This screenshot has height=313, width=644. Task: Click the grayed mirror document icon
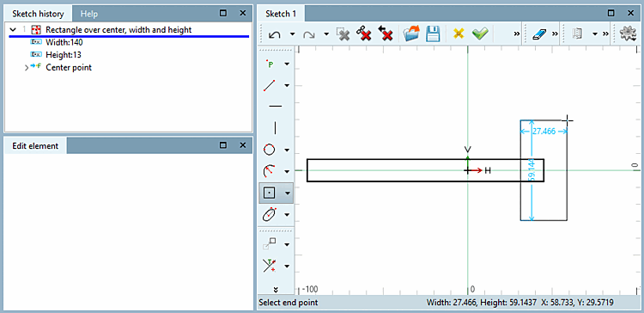tap(578, 34)
